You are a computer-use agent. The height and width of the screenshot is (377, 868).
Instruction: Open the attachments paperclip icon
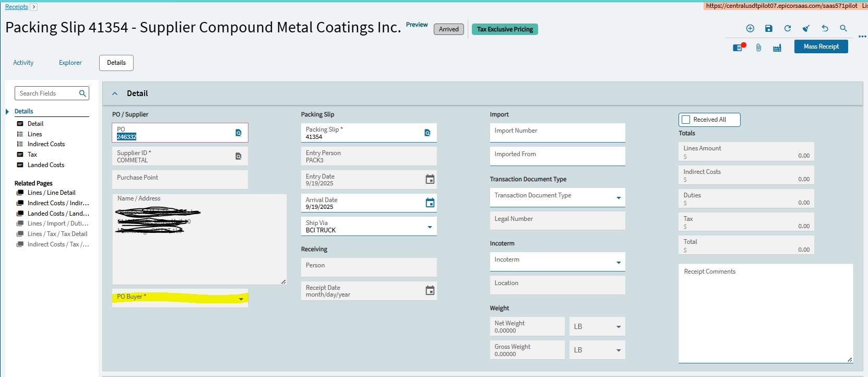click(x=758, y=48)
